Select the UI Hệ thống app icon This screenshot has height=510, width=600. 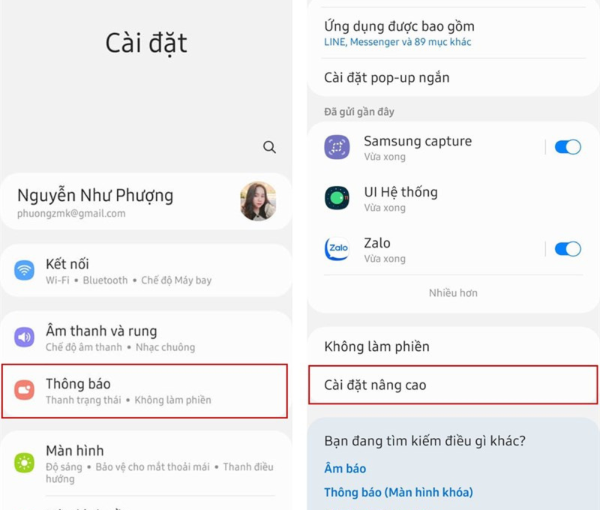click(x=337, y=198)
